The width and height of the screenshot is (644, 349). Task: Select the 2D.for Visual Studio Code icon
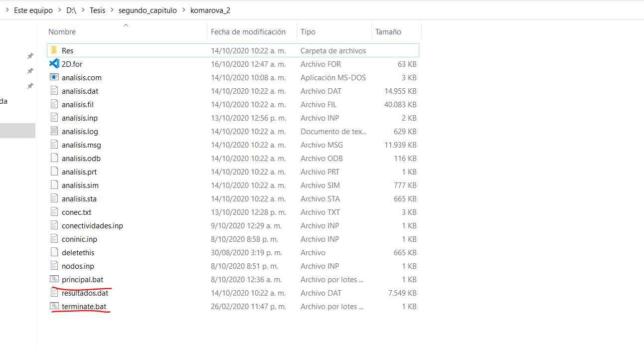(x=54, y=64)
